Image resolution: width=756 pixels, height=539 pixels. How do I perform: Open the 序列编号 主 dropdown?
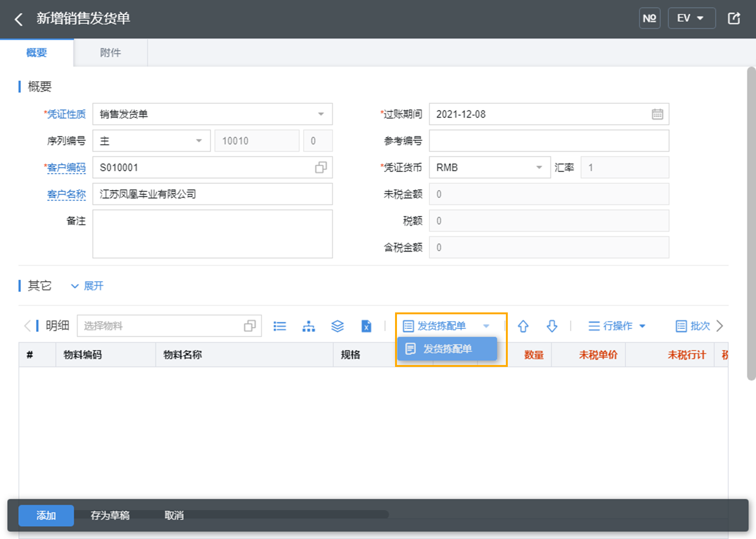tap(151, 141)
